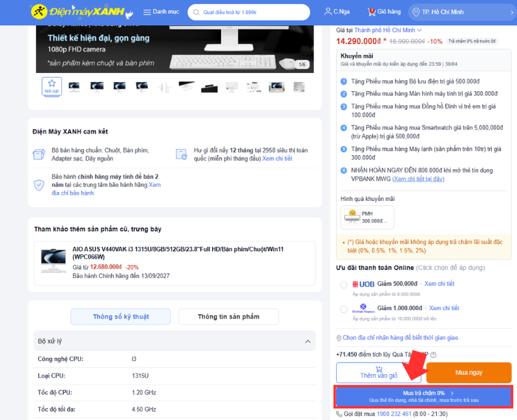The image size is (517, 420).
Task: Open the Điện máy XANH home logo
Action: (81, 12)
